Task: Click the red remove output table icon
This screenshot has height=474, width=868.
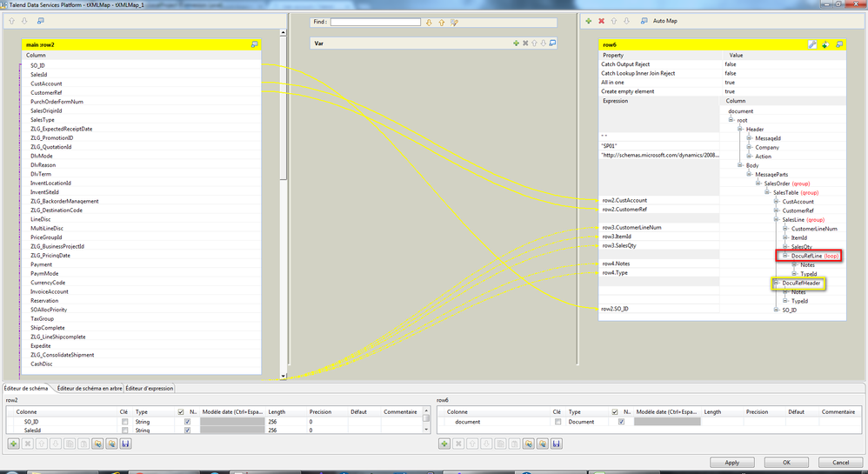Action: (x=601, y=20)
